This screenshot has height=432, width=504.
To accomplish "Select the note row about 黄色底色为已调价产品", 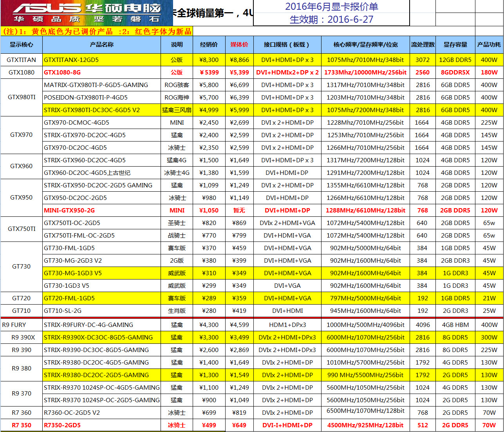I will (x=97, y=31).
